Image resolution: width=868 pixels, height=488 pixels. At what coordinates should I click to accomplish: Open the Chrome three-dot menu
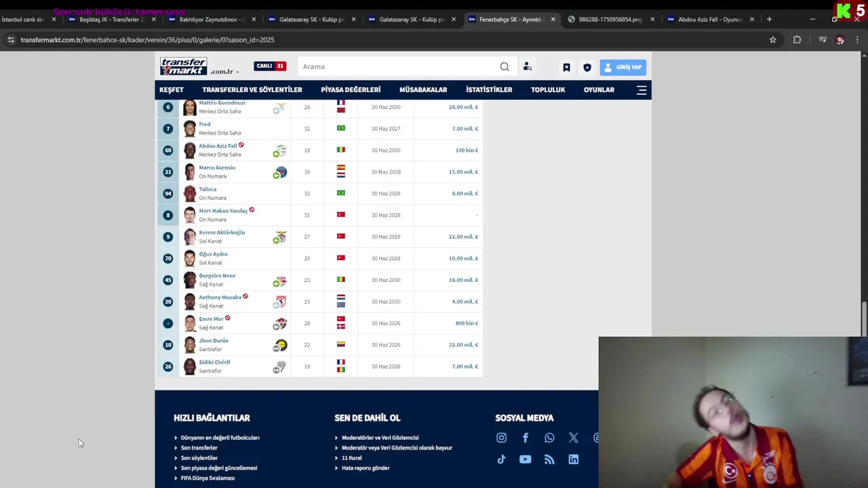(x=857, y=40)
